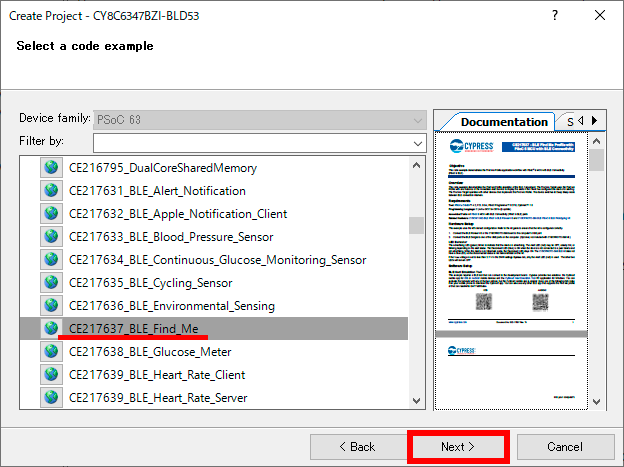The image size is (624, 467).
Task: Click globe icon beside CE216795_DualCoreSharedMemory
Action: click(51, 168)
